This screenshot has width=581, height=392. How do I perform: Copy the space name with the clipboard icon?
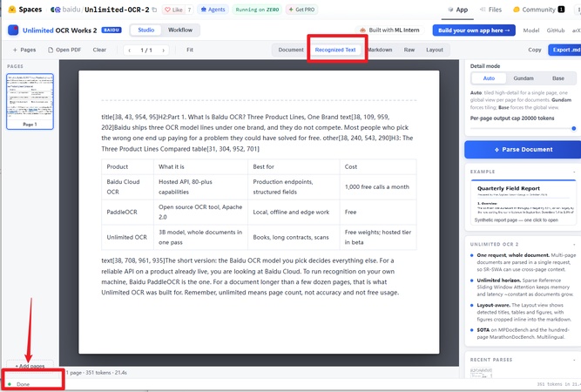click(x=154, y=10)
